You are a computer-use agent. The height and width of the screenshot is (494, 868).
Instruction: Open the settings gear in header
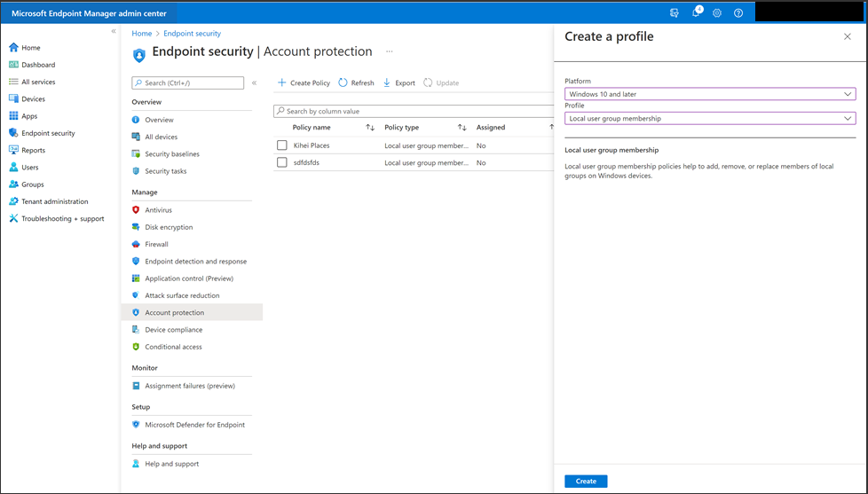pyautogui.click(x=717, y=13)
